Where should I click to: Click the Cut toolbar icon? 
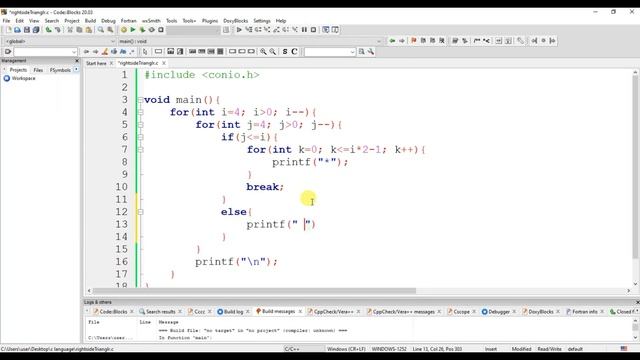pos(70,30)
